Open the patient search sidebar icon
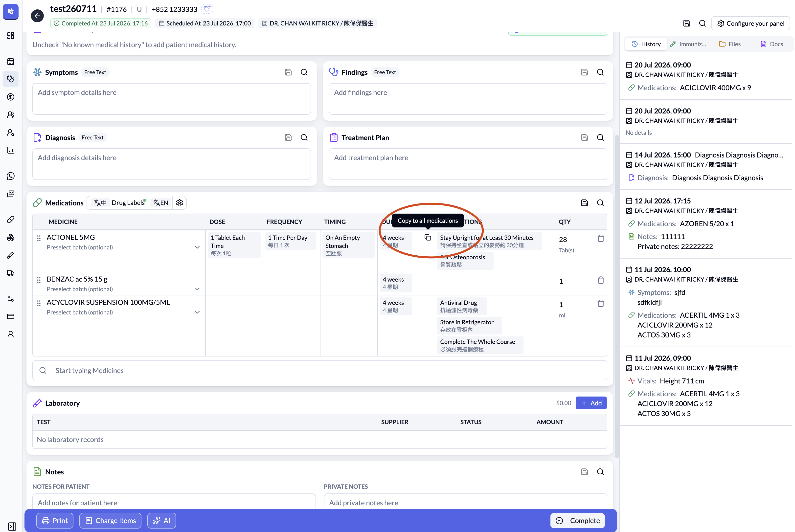 pos(11,133)
